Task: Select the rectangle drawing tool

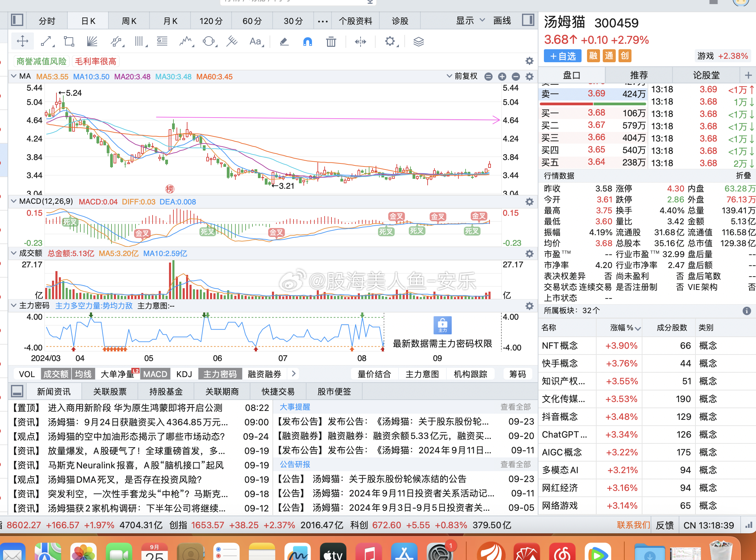Action: click(x=69, y=41)
